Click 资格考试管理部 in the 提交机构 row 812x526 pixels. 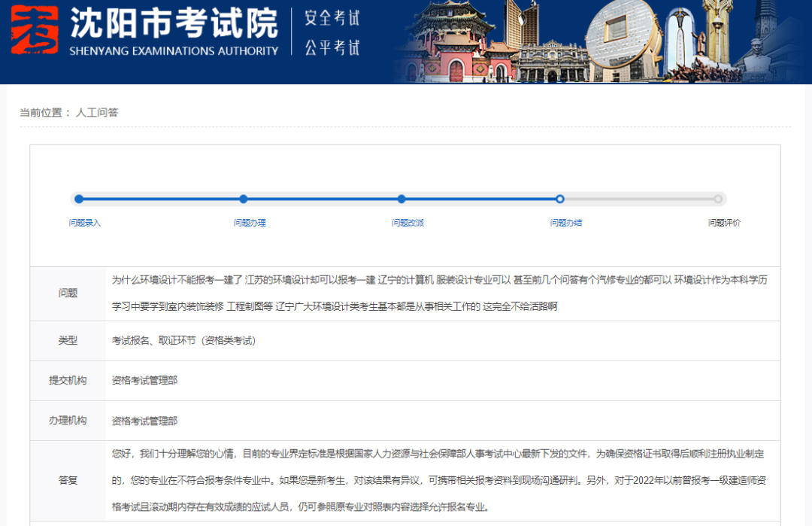coord(144,381)
